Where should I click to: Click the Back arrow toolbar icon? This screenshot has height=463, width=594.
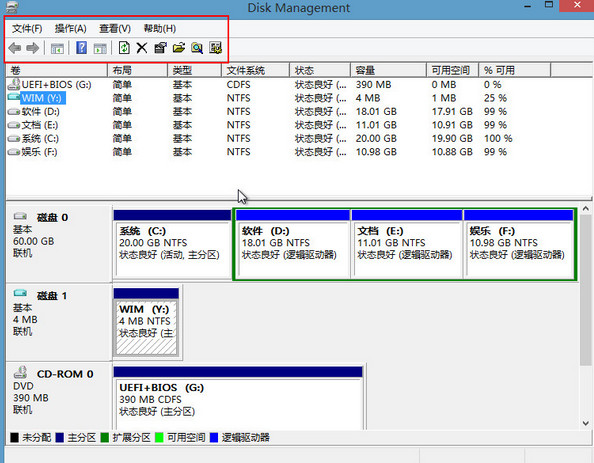(15, 48)
